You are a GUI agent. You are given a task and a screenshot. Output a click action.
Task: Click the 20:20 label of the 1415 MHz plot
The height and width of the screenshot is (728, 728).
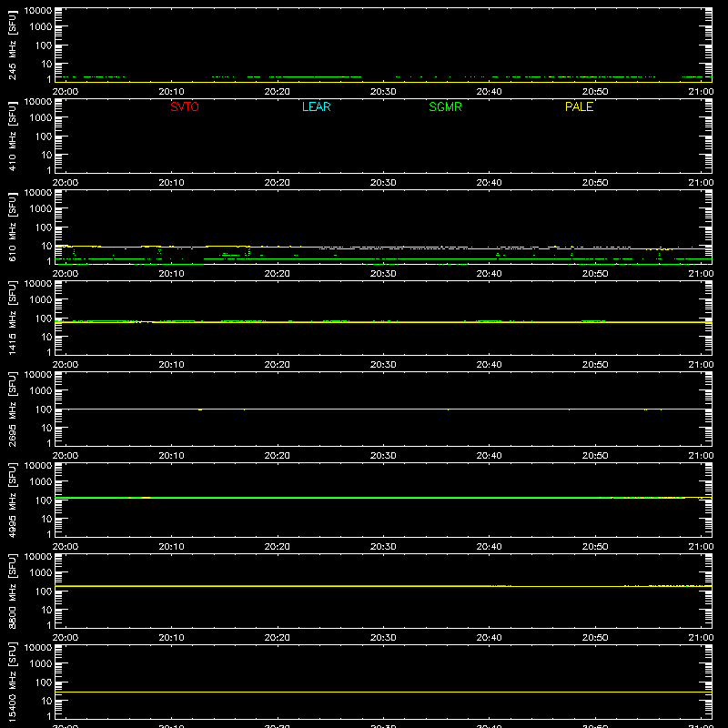(x=278, y=365)
